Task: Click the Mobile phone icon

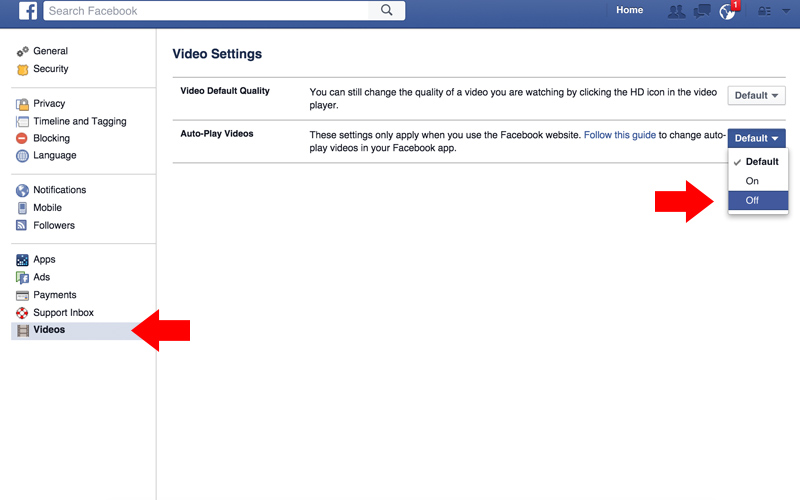Action: 22,208
